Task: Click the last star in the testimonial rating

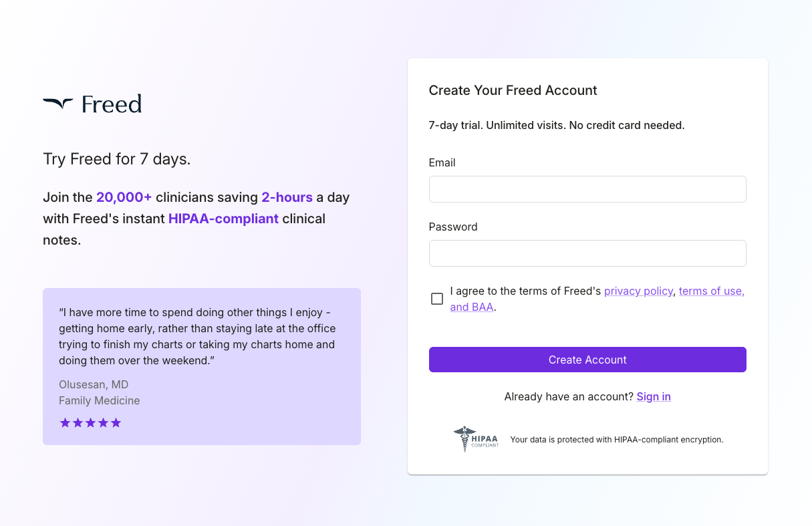Action: click(x=116, y=422)
